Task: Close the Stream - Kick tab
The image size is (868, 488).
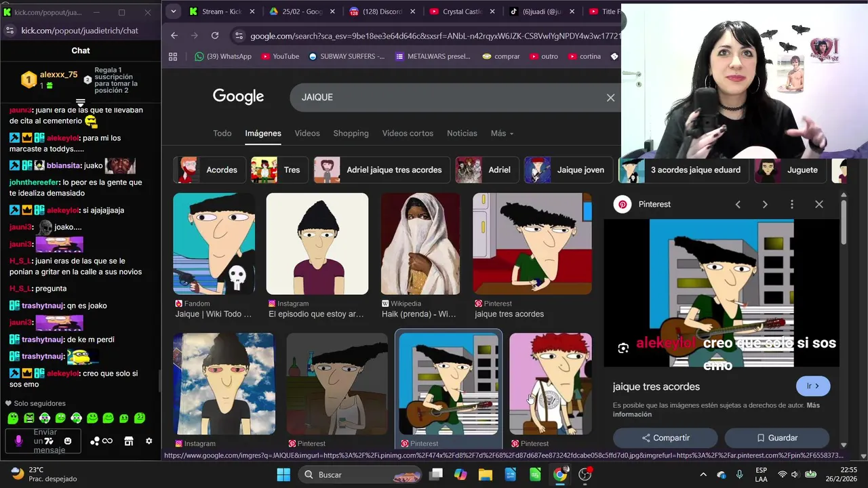Action: click(x=252, y=12)
